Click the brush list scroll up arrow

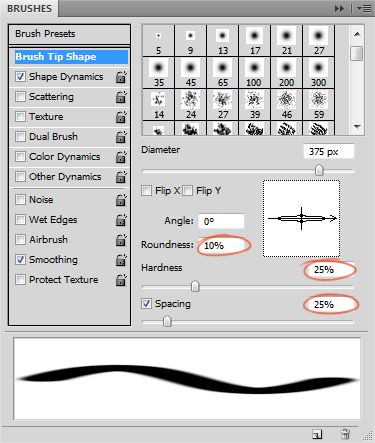(x=357, y=34)
